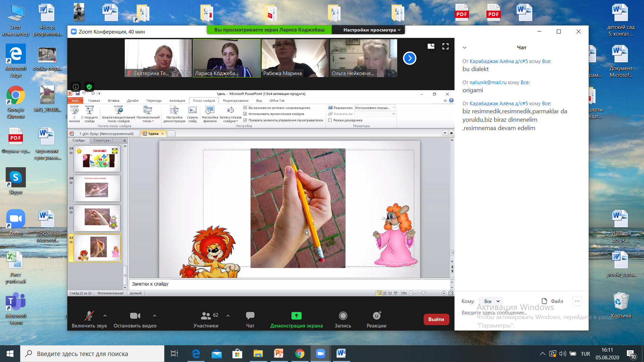Open Участники participants list

coord(206,316)
